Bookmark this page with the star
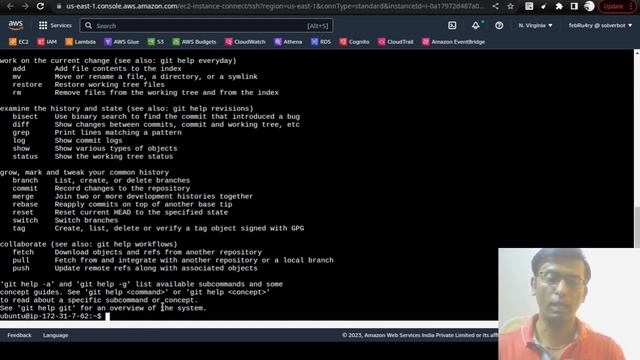 coord(511,6)
